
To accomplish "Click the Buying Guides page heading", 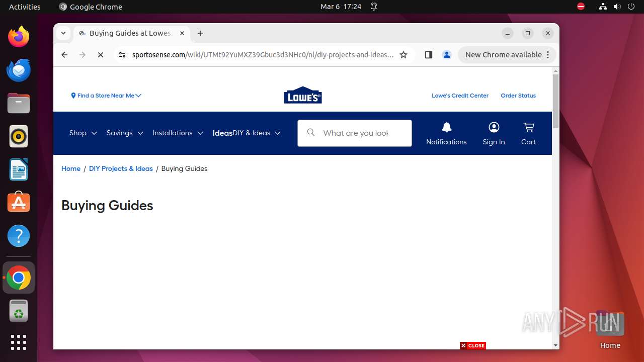I will pyautogui.click(x=107, y=205).
